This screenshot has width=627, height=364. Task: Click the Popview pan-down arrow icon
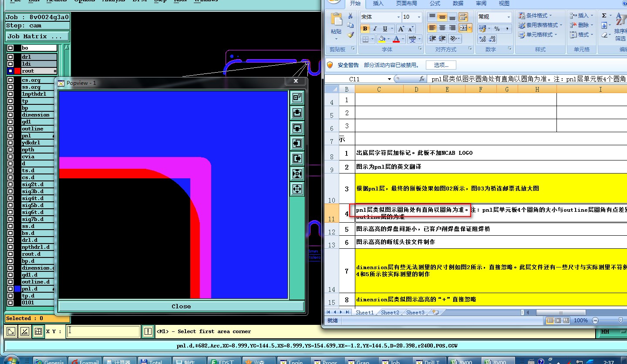(297, 128)
